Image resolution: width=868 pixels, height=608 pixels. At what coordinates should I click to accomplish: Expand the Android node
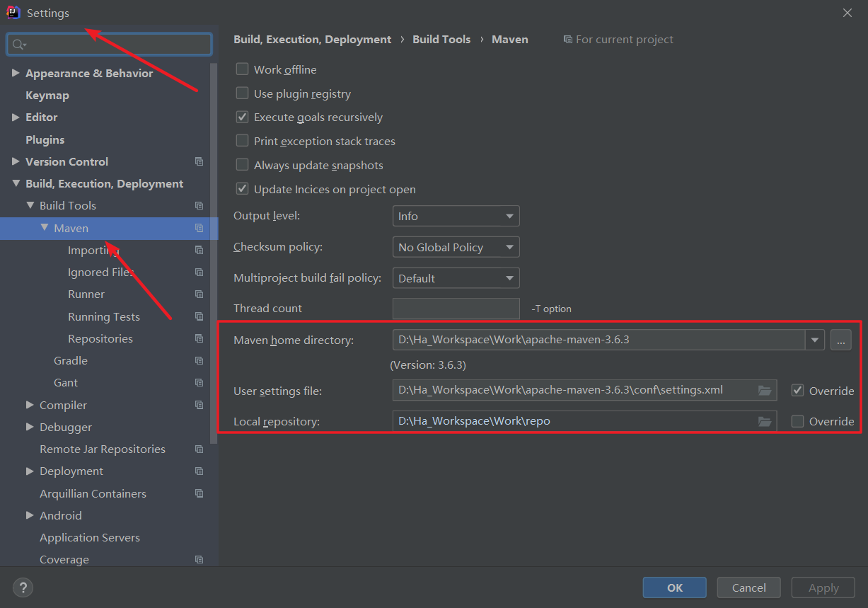coord(30,515)
